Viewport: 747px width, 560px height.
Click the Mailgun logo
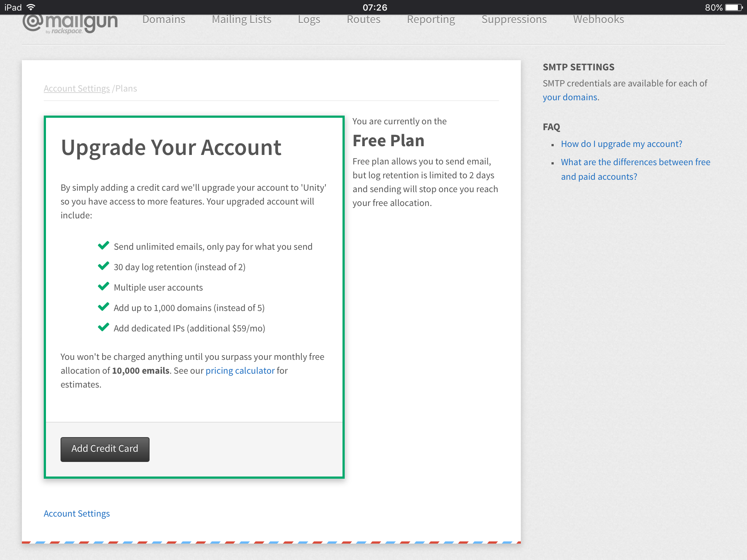[70, 23]
